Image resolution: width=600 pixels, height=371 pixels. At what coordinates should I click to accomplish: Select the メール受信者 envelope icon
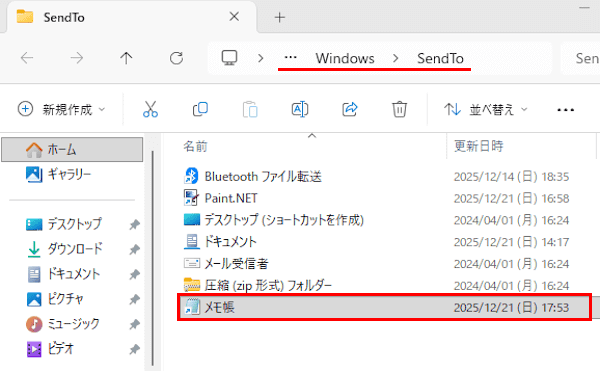pos(192,263)
